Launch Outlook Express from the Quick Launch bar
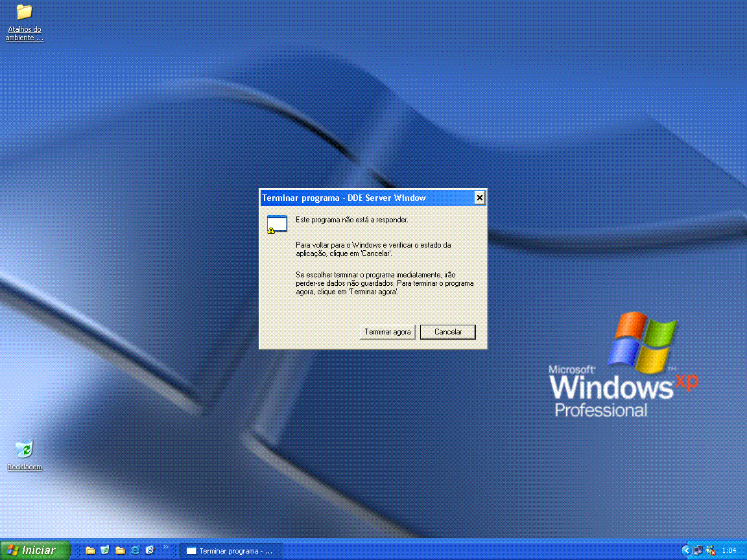747x560 pixels. pyautogui.click(x=150, y=550)
